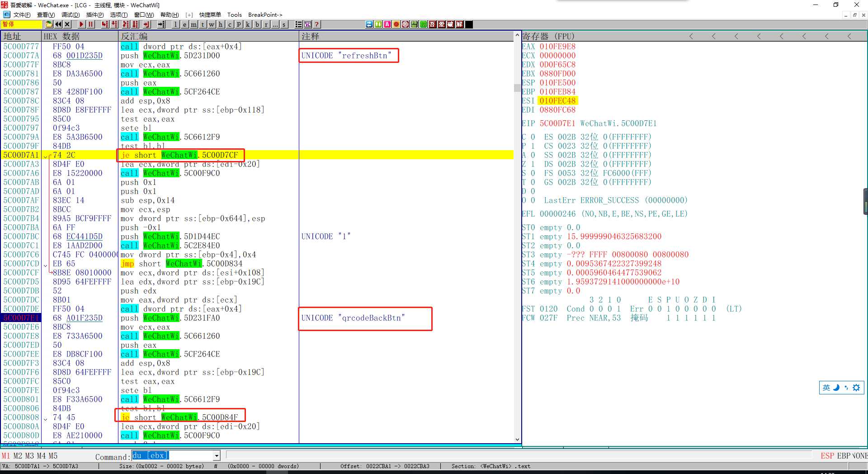Click the IME settings gear icon
The height and width of the screenshot is (474, 868).
pyautogui.click(x=856, y=388)
